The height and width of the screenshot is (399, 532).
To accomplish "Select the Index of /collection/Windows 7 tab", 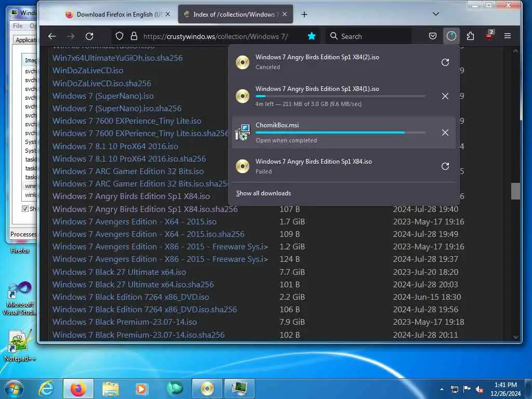I will click(235, 14).
